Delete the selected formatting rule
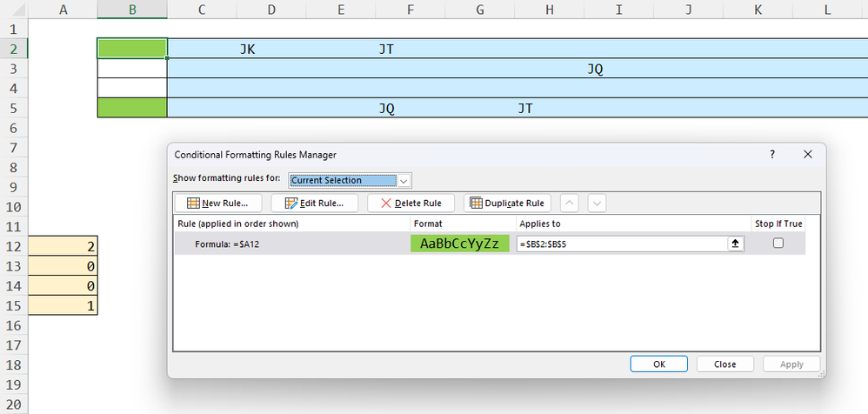This screenshot has width=868, height=414. [411, 204]
